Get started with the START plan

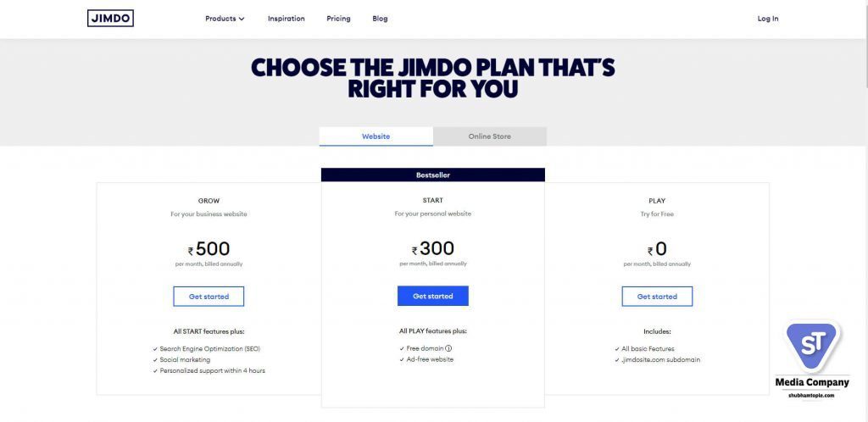tap(433, 296)
